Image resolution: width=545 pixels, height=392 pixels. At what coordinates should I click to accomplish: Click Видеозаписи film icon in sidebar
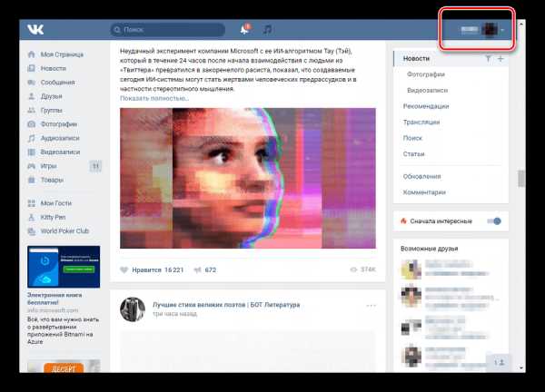[x=31, y=152]
